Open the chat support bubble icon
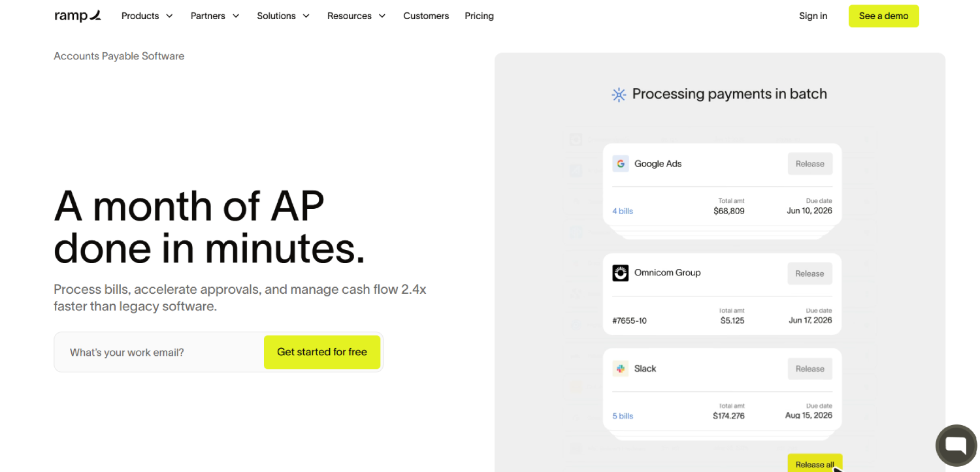Viewport: 980px width, 472px height. [955, 445]
